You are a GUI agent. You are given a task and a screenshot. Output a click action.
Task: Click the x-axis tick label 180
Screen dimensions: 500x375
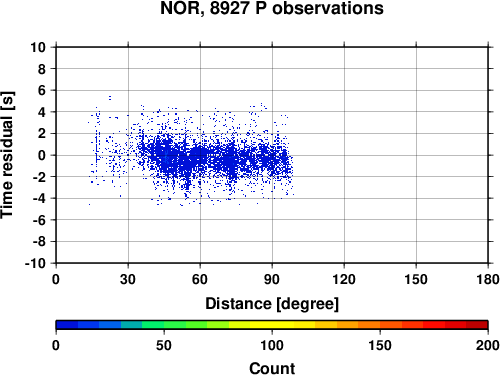[488, 279]
